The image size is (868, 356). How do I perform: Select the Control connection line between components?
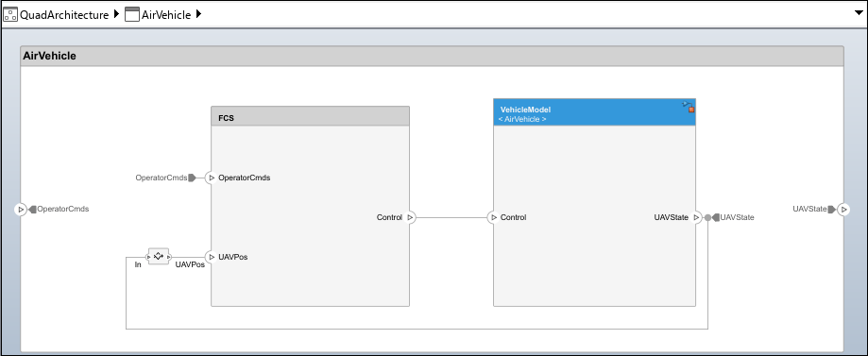pos(451,217)
